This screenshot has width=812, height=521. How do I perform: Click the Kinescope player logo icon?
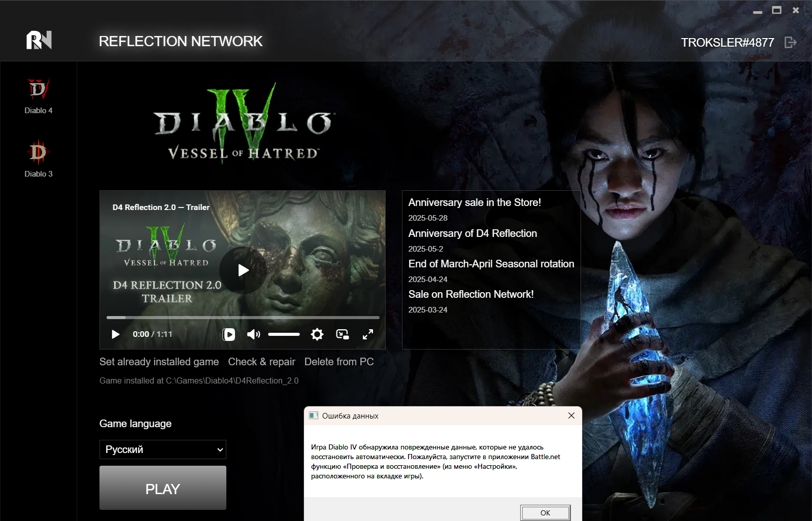[229, 334]
